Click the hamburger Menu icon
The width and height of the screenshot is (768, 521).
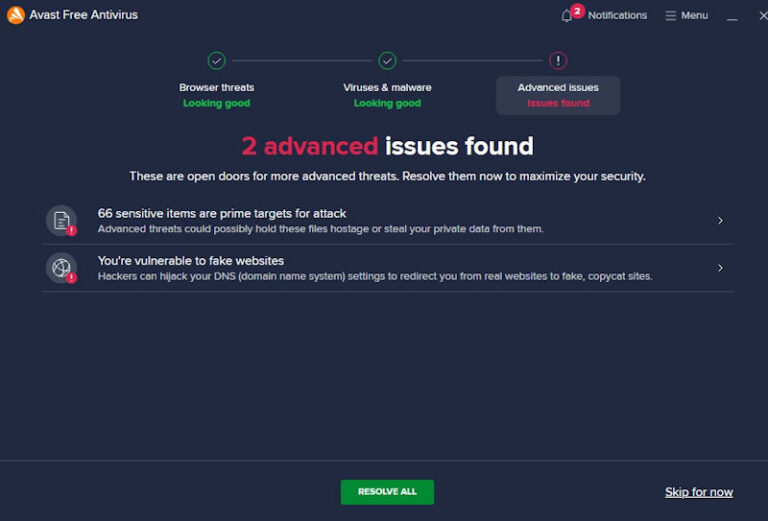point(670,16)
